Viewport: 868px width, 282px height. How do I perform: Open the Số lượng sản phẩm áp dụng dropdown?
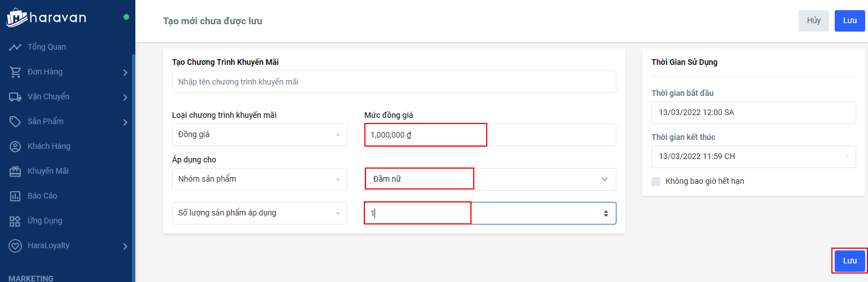coord(259,213)
